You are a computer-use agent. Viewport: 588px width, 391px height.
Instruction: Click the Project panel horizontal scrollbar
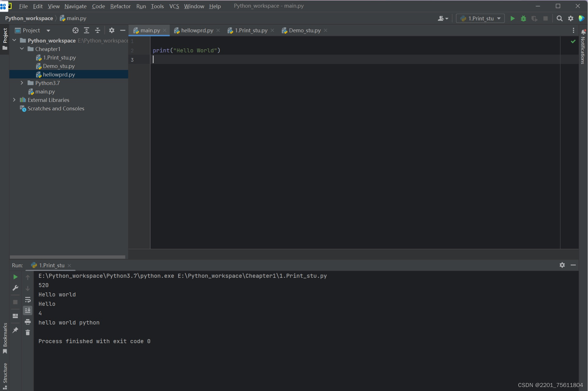(x=67, y=257)
